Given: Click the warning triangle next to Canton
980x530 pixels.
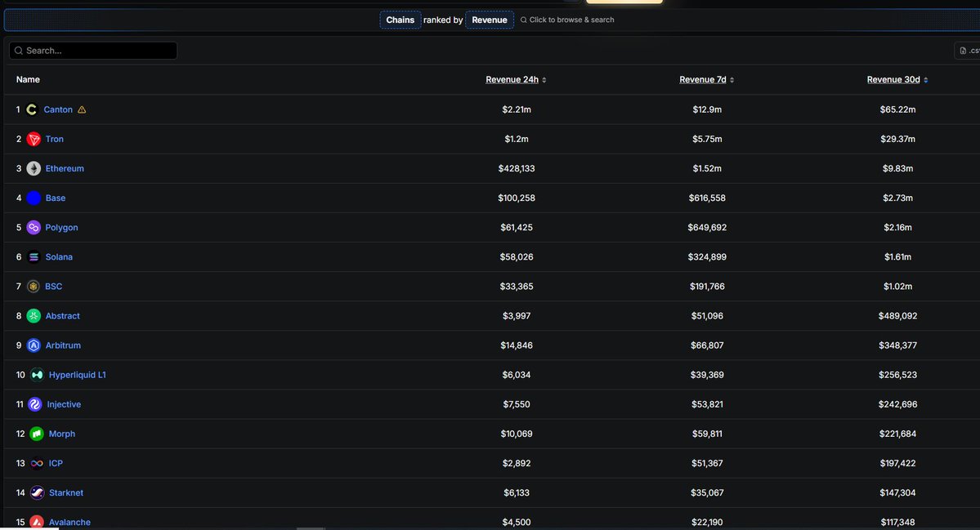Looking at the screenshot, I should pyautogui.click(x=82, y=109).
